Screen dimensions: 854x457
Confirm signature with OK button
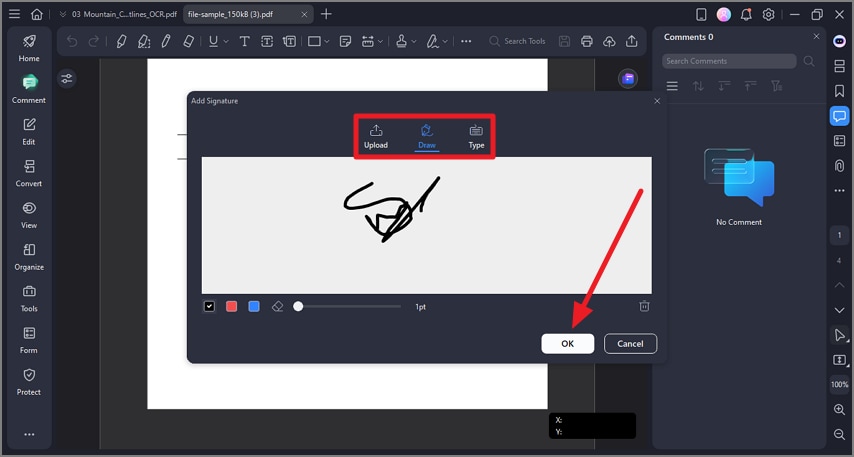click(x=568, y=344)
